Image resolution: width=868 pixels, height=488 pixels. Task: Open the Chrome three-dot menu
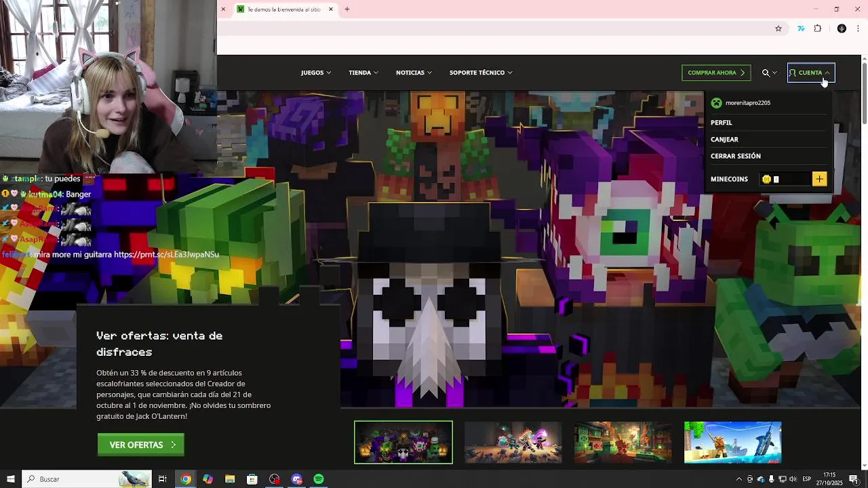[858, 28]
